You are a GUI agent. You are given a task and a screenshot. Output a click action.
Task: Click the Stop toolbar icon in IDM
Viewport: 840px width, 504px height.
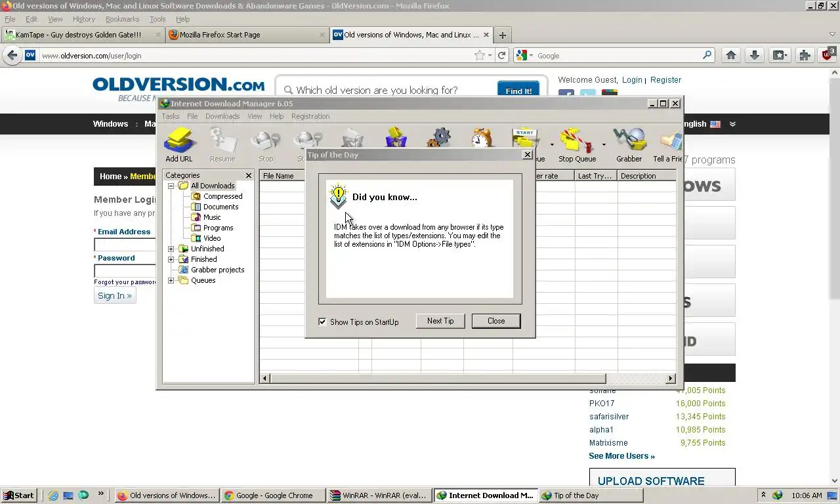(x=266, y=145)
